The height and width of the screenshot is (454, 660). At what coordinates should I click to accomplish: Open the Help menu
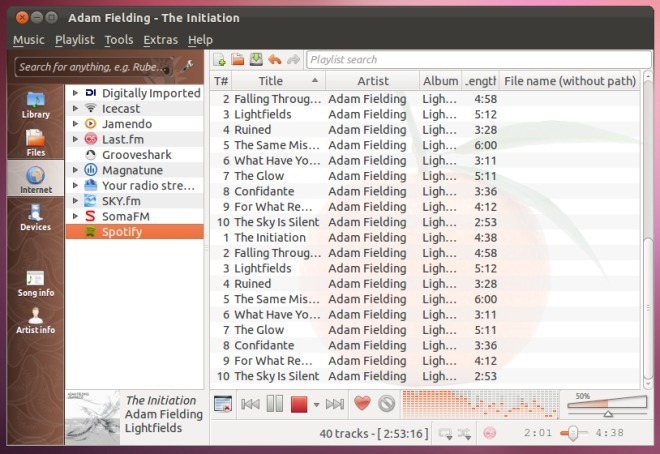(200, 40)
